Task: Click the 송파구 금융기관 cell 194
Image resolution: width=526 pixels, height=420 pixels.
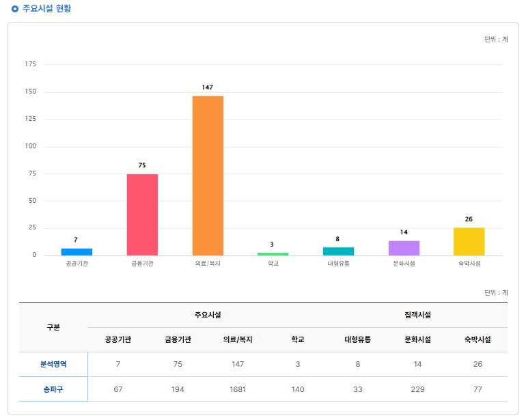Action: tap(178, 389)
